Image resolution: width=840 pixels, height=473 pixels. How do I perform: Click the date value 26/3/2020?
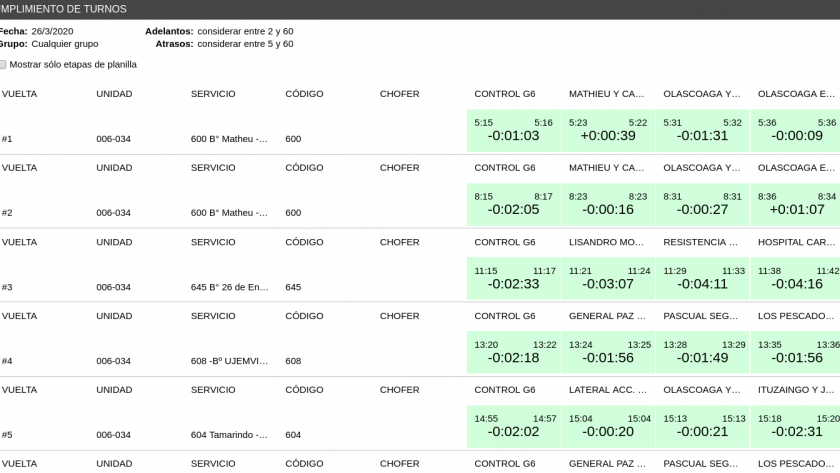(52, 31)
